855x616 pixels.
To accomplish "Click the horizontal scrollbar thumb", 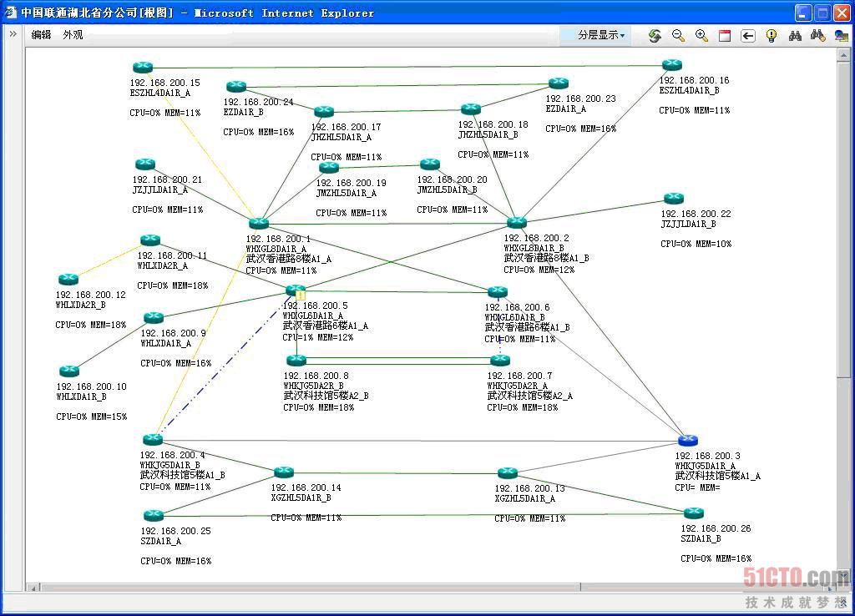I will (x=311, y=588).
